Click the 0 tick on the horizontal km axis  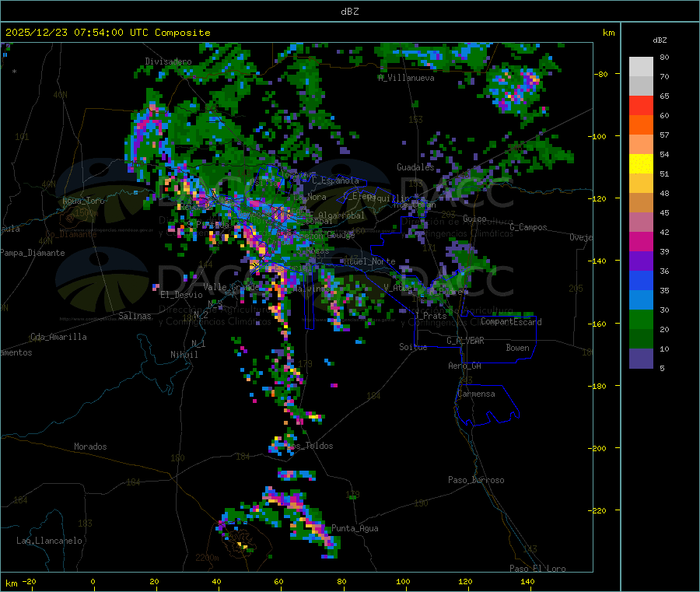(x=93, y=581)
